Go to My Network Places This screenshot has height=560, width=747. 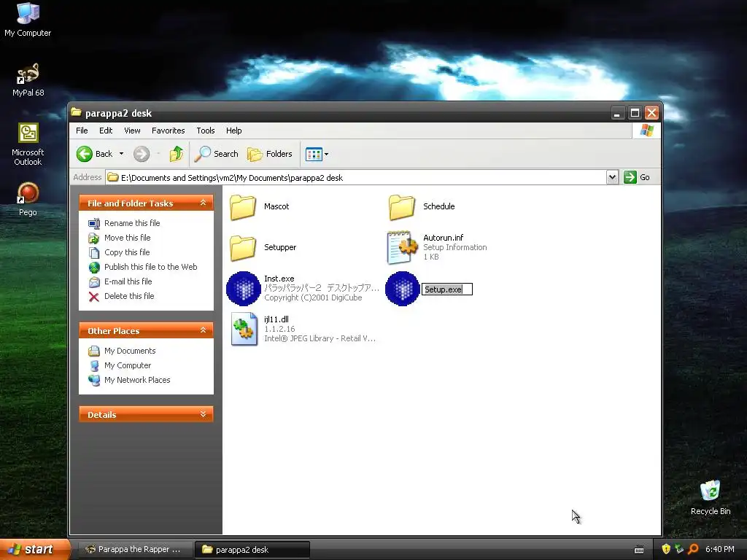click(x=129, y=380)
